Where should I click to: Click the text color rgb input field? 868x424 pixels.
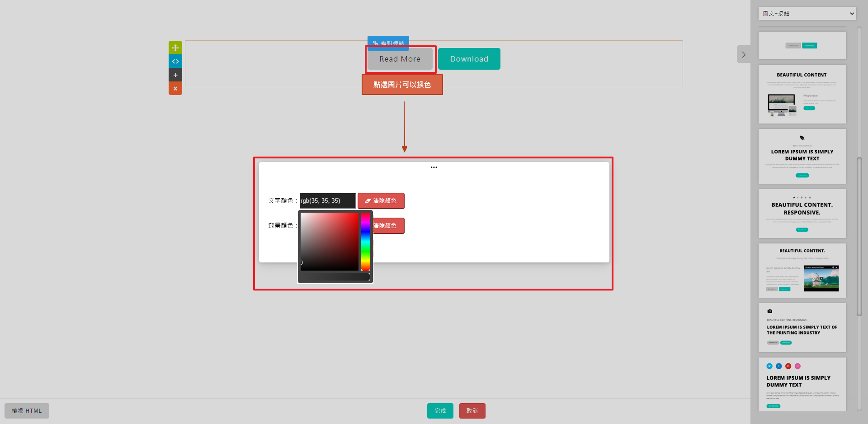point(327,201)
